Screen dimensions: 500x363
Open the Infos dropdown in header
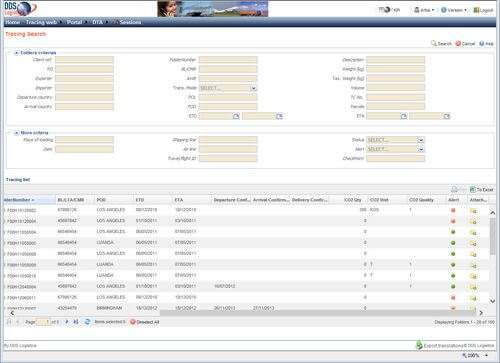[424, 10]
